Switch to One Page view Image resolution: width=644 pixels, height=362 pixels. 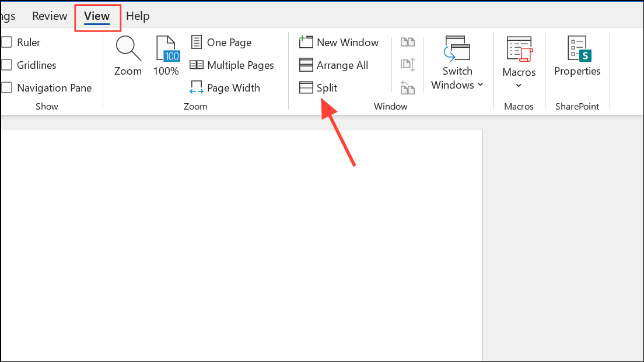point(222,42)
